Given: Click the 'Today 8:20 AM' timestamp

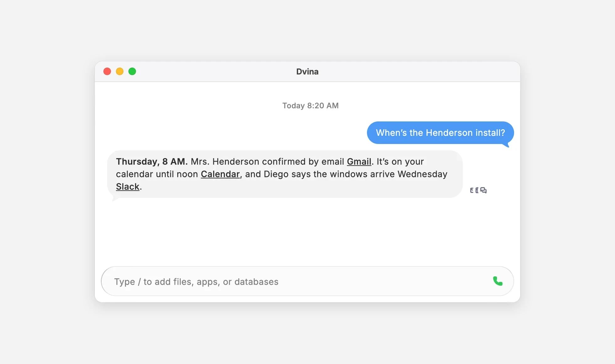Looking at the screenshot, I should pos(310,105).
